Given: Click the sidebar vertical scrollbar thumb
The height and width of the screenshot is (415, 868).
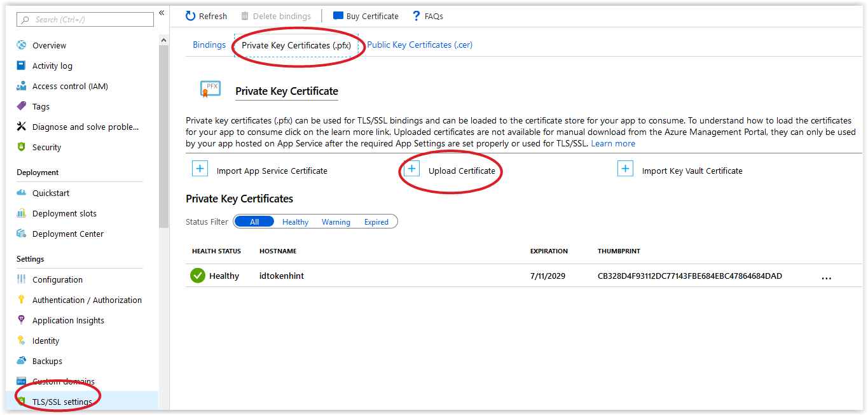Looking at the screenshot, I should click(x=164, y=137).
